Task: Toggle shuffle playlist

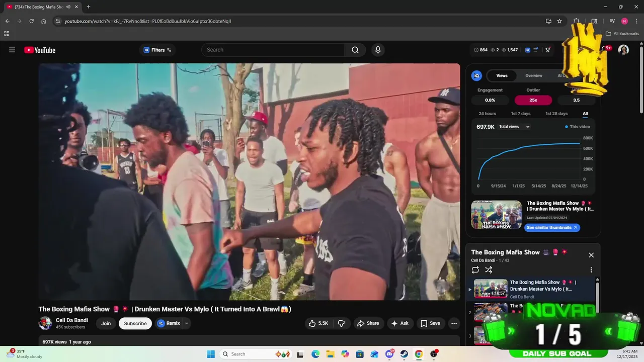Action: pyautogui.click(x=488, y=270)
